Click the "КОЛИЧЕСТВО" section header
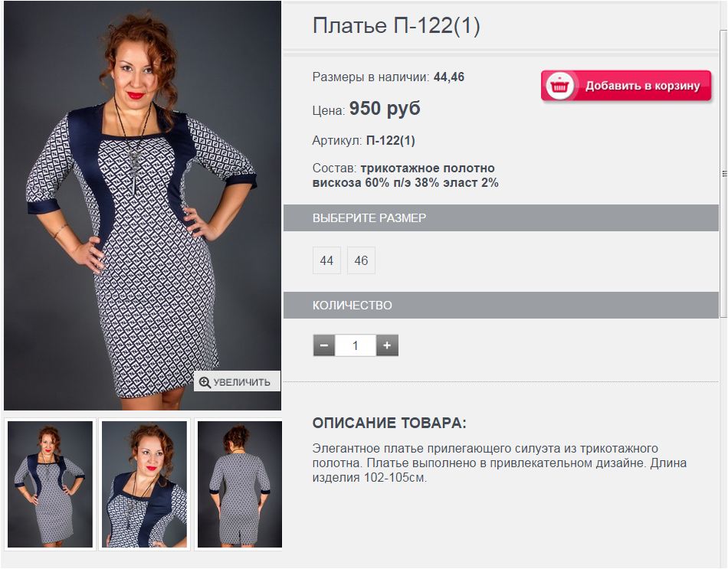Viewport: 728px width, 569px height. tap(501, 305)
